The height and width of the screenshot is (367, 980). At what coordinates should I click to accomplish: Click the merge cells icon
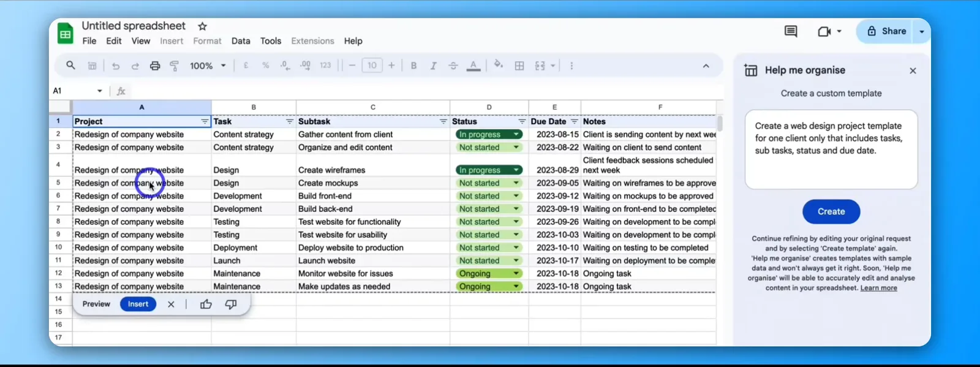pyautogui.click(x=540, y=66)
